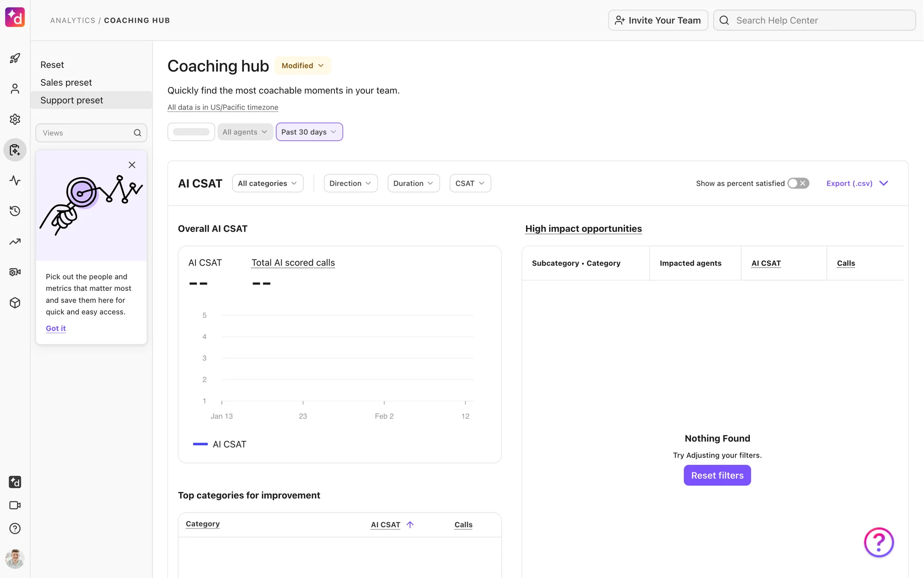This screenshot has height=578, width=924.
Task: Open the 3D box icon in sidebar
Action: (15, 303)
